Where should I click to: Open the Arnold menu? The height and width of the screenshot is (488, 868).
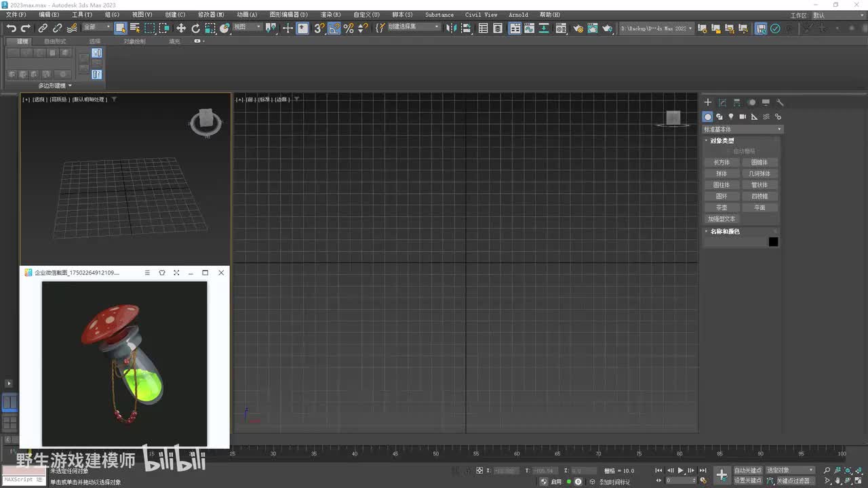pos(518,15)
